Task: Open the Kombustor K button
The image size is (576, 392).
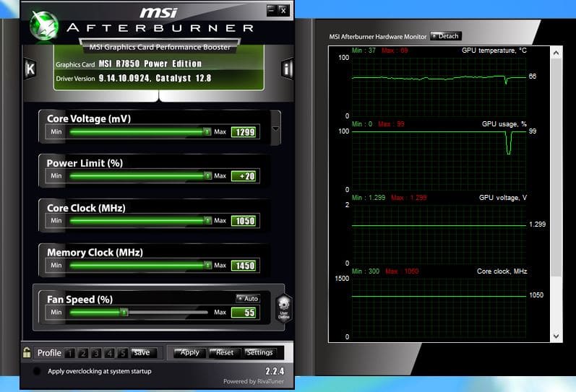Action: [x=30, y=69]
